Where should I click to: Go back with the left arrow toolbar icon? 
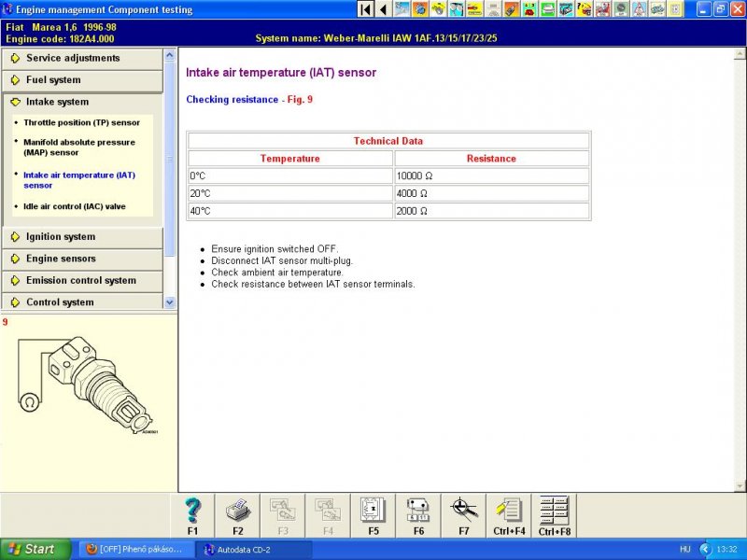click(384, 9)
